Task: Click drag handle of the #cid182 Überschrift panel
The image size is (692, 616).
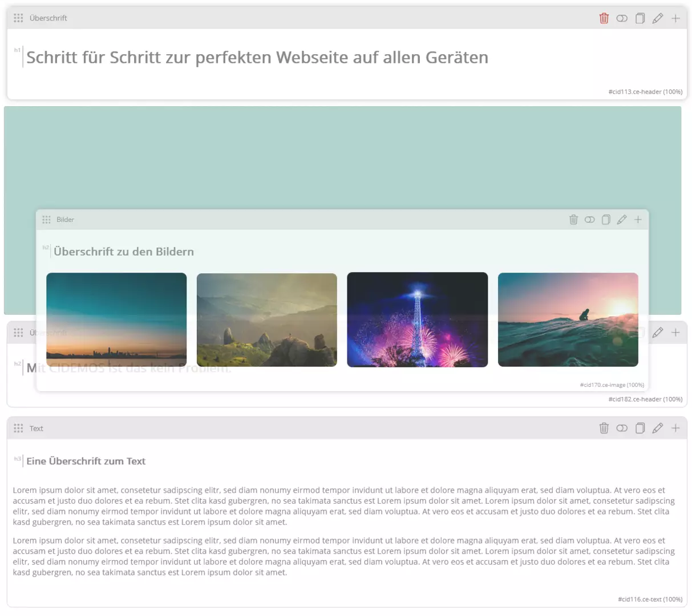Action: click(18, 332)
